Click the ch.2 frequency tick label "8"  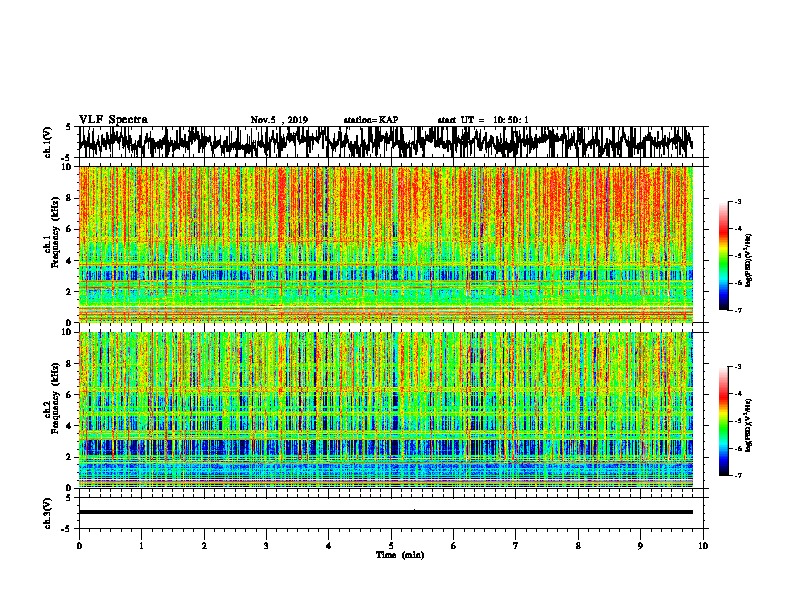coord(69,363)
